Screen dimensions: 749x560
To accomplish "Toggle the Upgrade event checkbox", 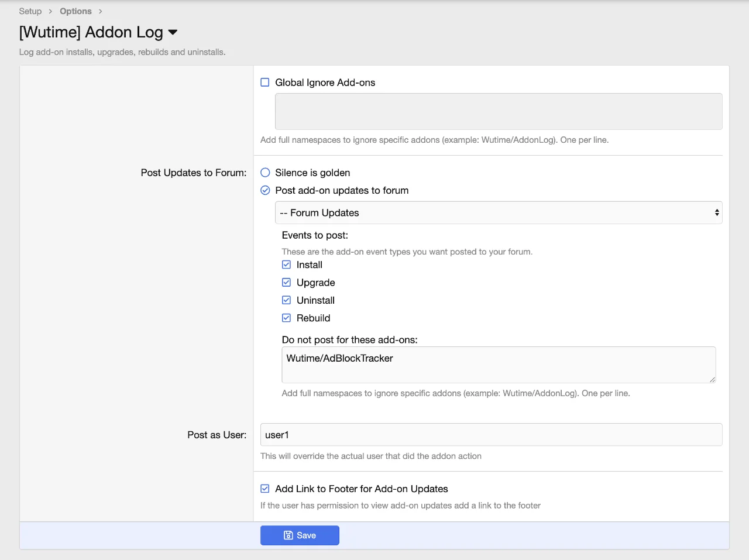I will click(286, 283).
